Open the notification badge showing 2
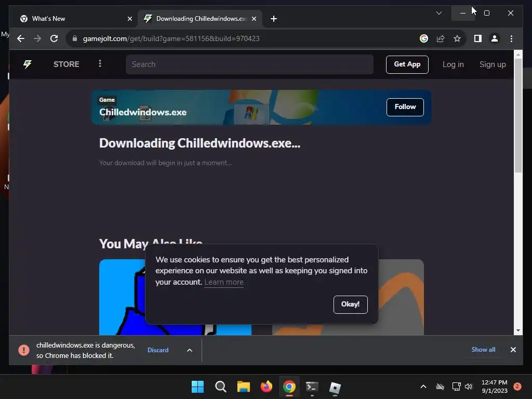Screen dimensions: 532x399 click(517, 387)
